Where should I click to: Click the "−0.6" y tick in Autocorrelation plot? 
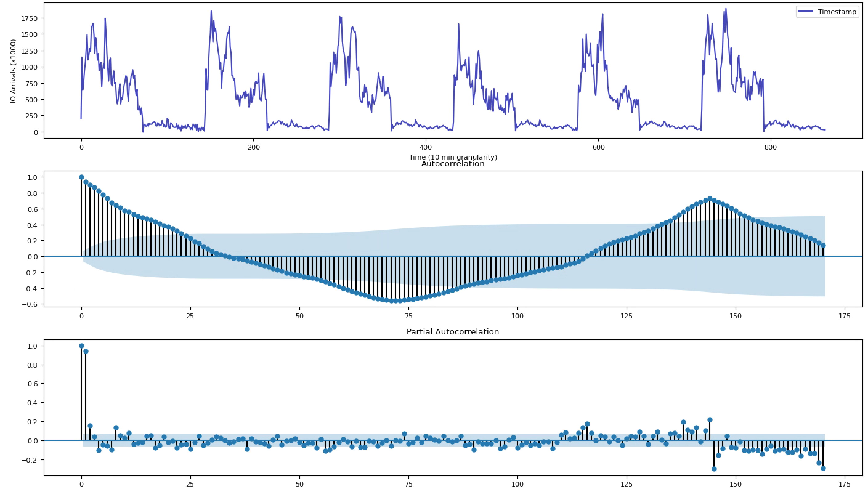pyautogui.click(x=29, y=305)
